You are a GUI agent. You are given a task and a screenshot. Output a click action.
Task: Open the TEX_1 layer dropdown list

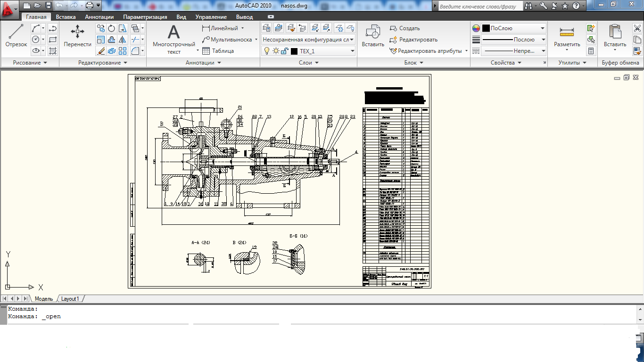[x=352, y=51]
